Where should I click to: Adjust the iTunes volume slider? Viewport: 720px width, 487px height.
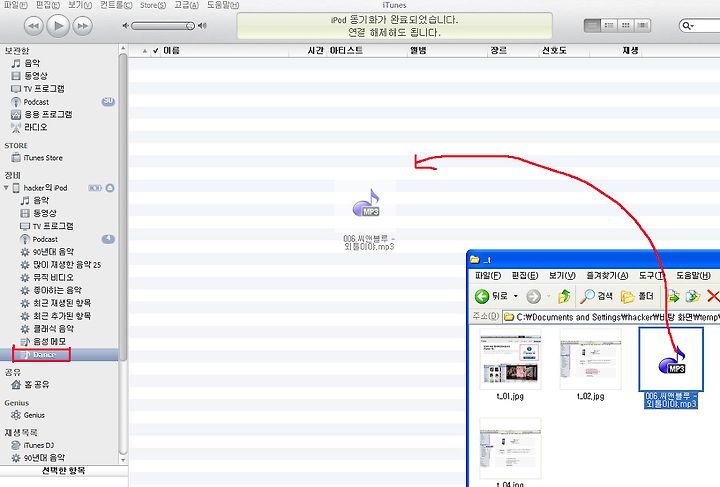[x=163, y=26]
